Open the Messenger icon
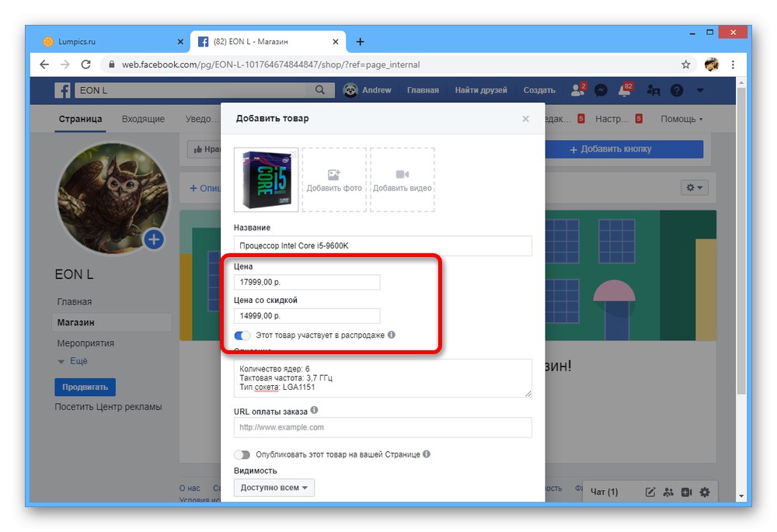777x532 pixels. point(601,90)
